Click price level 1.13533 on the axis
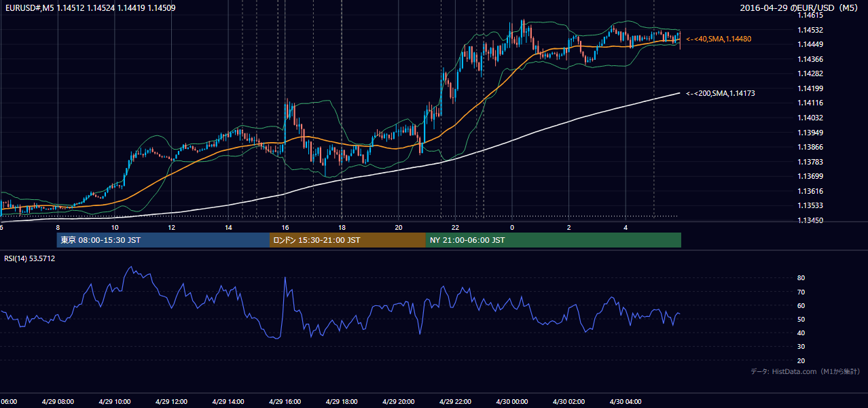The image size is (868, 408). pos(810,205)
